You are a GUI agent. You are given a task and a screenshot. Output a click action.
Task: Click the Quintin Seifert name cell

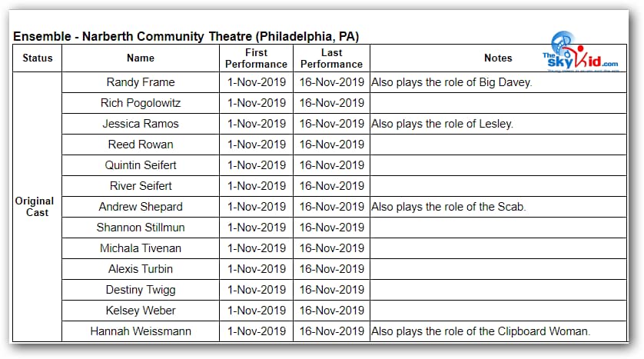(x=141, y=165)
